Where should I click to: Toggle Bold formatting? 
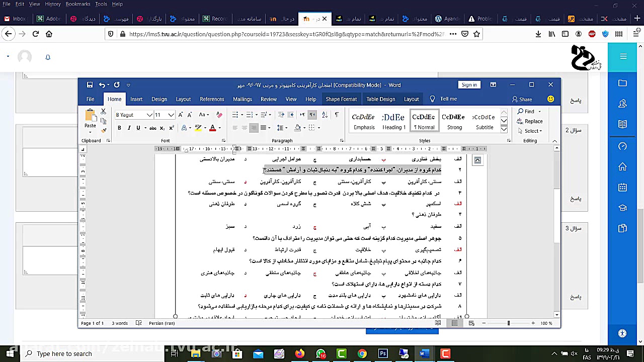119,128
